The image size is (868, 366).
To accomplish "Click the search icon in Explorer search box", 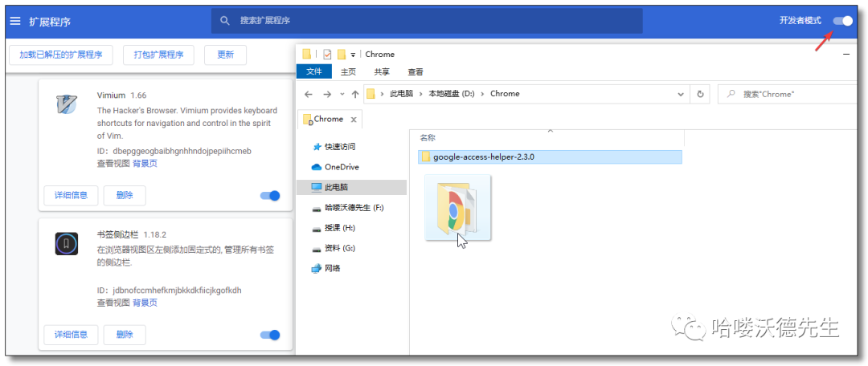I will [x=731, y=94].
